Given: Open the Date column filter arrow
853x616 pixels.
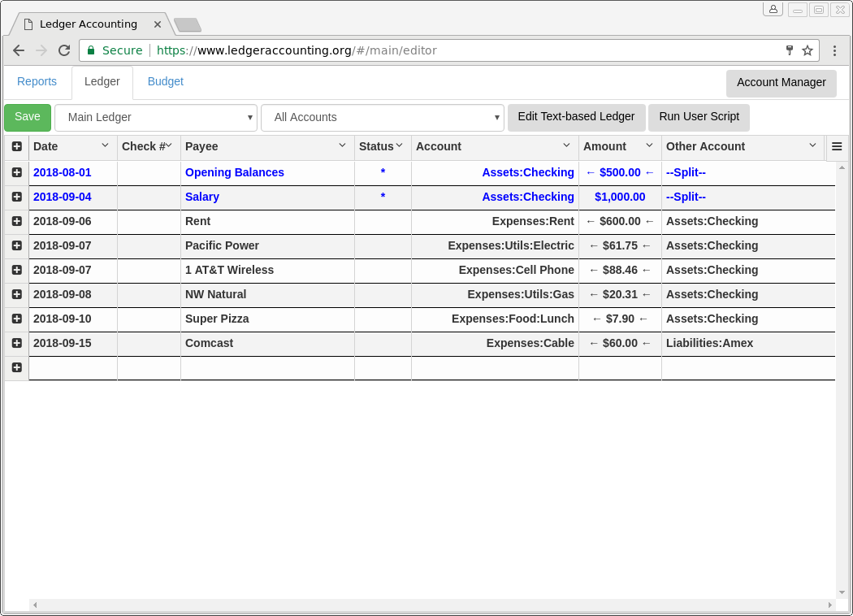Looking at the screenshot, I should [105, 145].
